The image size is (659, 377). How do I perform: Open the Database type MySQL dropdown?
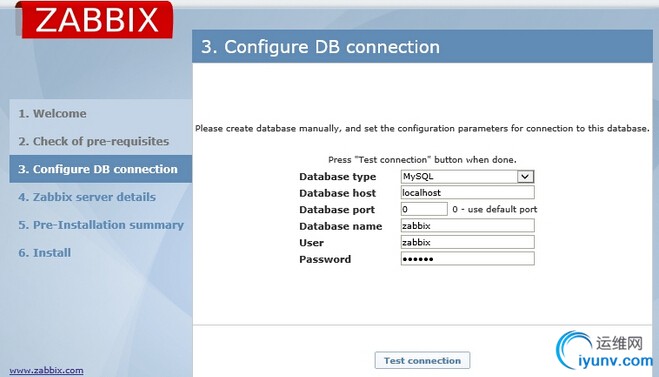click(x=467, y=177)
